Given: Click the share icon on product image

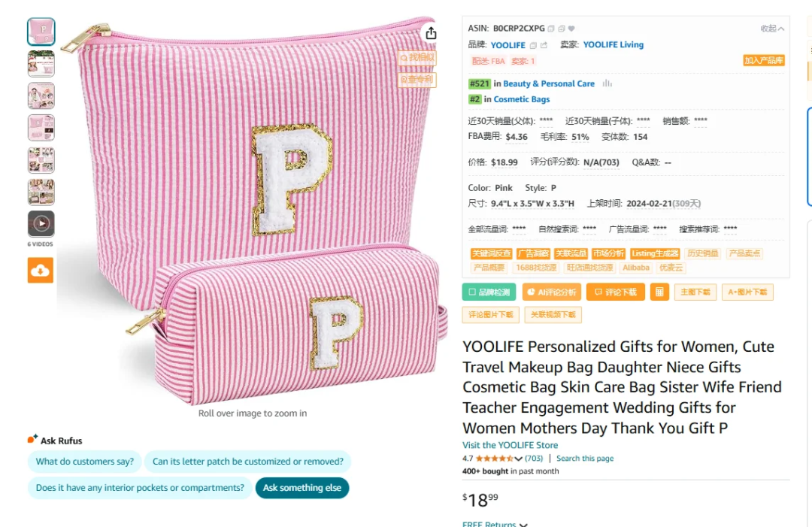Looking at the screenshot, I should point(431,33).
